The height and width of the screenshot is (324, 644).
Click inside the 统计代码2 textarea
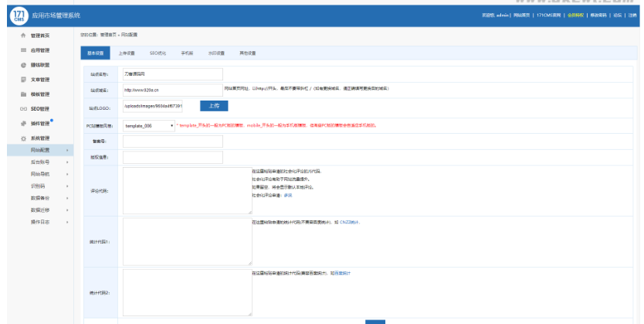coord(188,292)
